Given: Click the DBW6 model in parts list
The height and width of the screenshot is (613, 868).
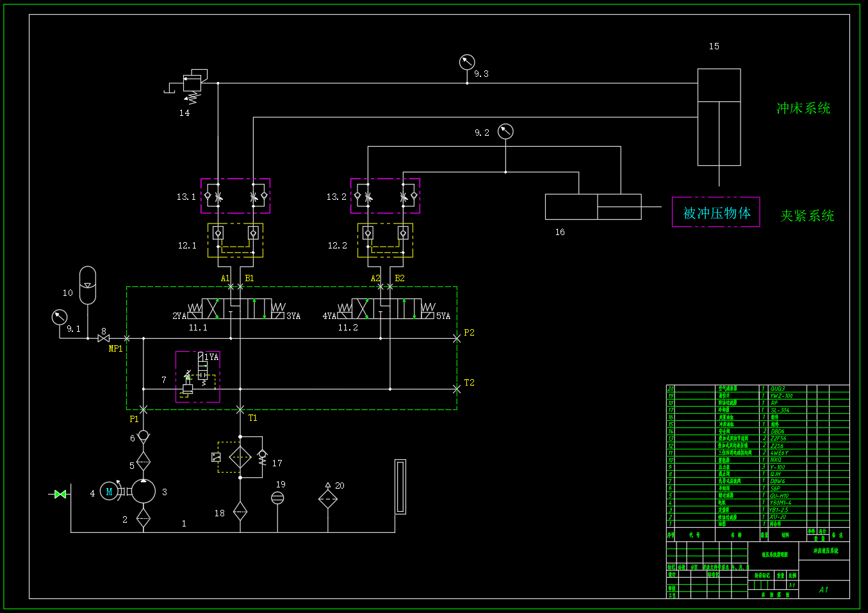Looking at the screenshot, I should tap(778, 481).
